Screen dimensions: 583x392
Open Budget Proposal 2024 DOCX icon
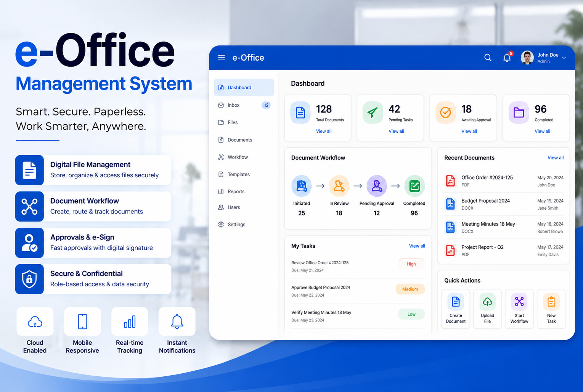click(x=450, y=204)
